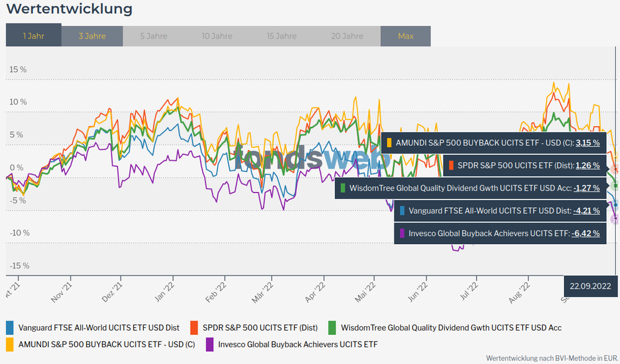Toggle Vanguard FTSE All-World legend label
Image resolution: width=620 pixels, height=364 pixels.
pos(99,327)
